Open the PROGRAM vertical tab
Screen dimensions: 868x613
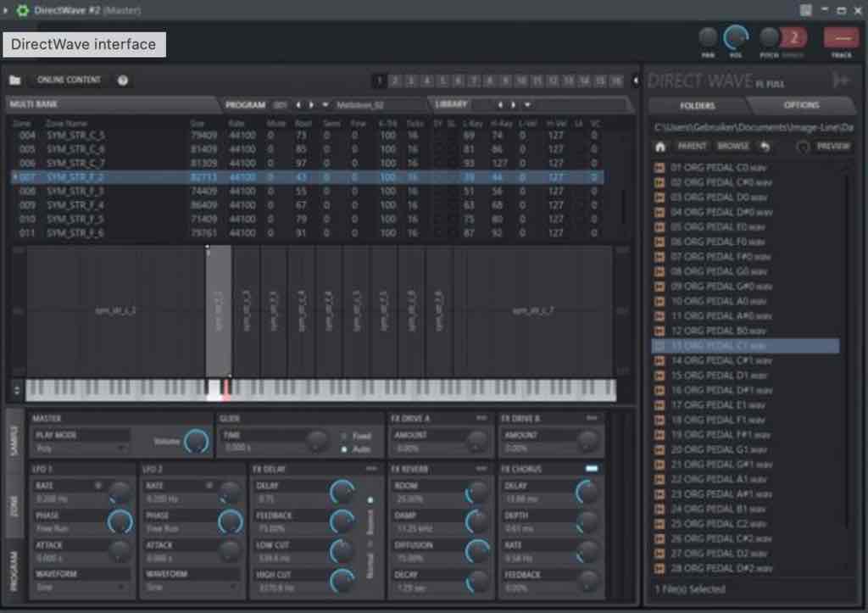[14, 571]
